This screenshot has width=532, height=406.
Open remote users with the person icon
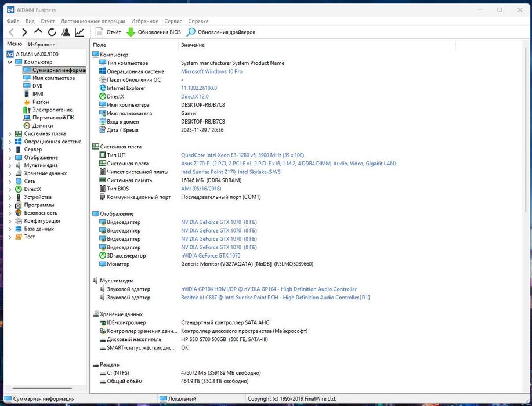66,32
